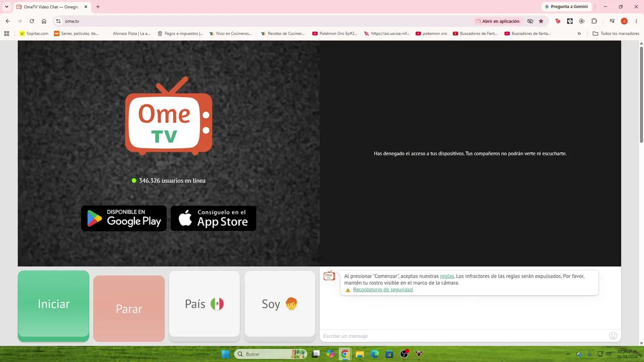Open Chrome from the taskbar

coord(345,354)
